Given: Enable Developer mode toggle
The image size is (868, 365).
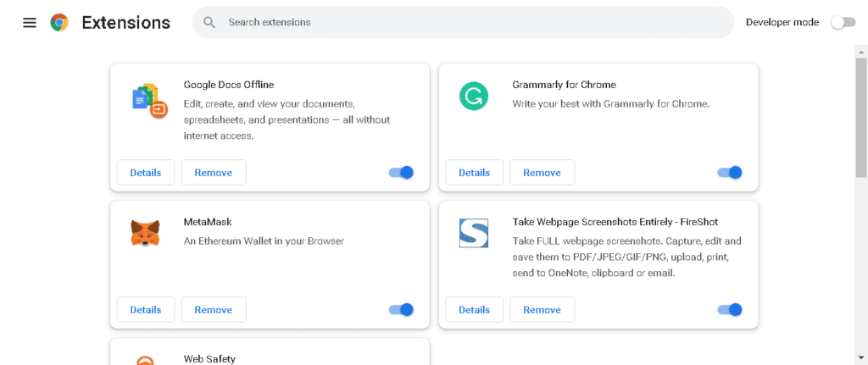Looking at the screenshot, I should coord(843,22).
